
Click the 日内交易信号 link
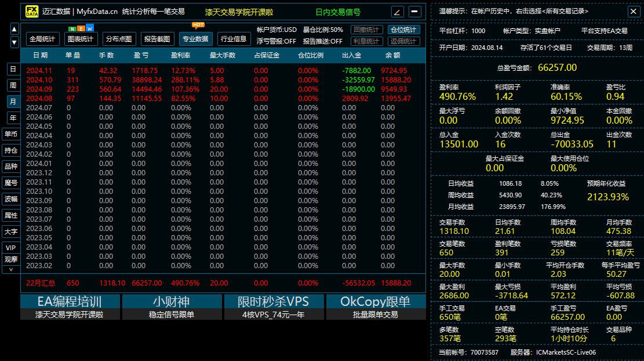338,12
